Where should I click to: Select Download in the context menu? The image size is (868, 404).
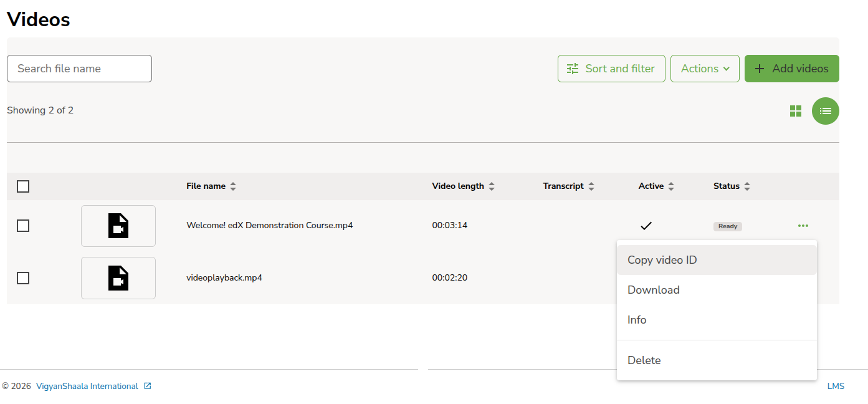[717, 290]
